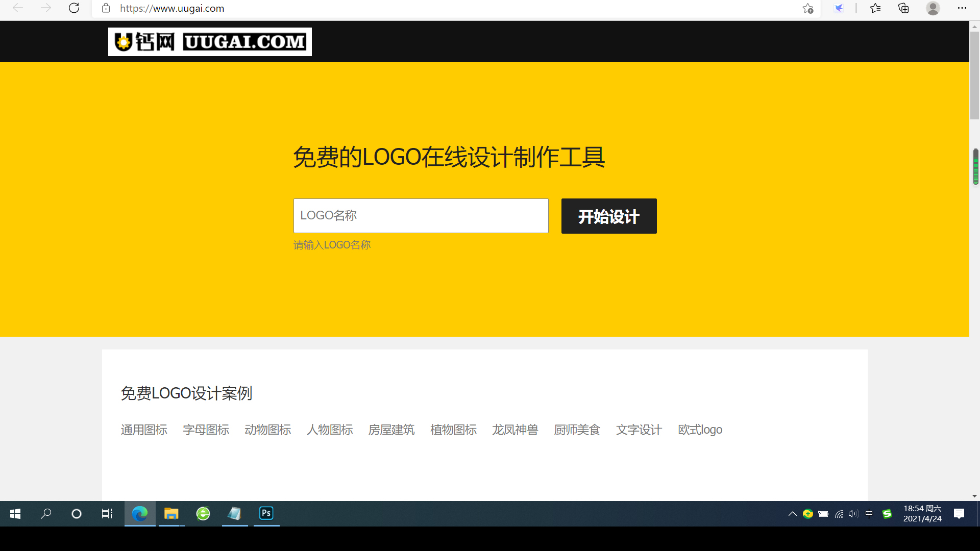
Task: Click the browser refresh icon
Action: point(74,8)
